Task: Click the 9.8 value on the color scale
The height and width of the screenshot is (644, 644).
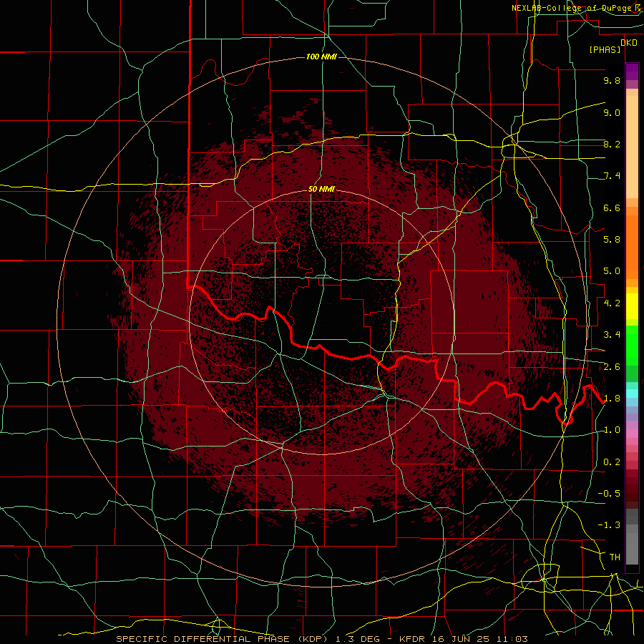Action: [x=612, y=80]
